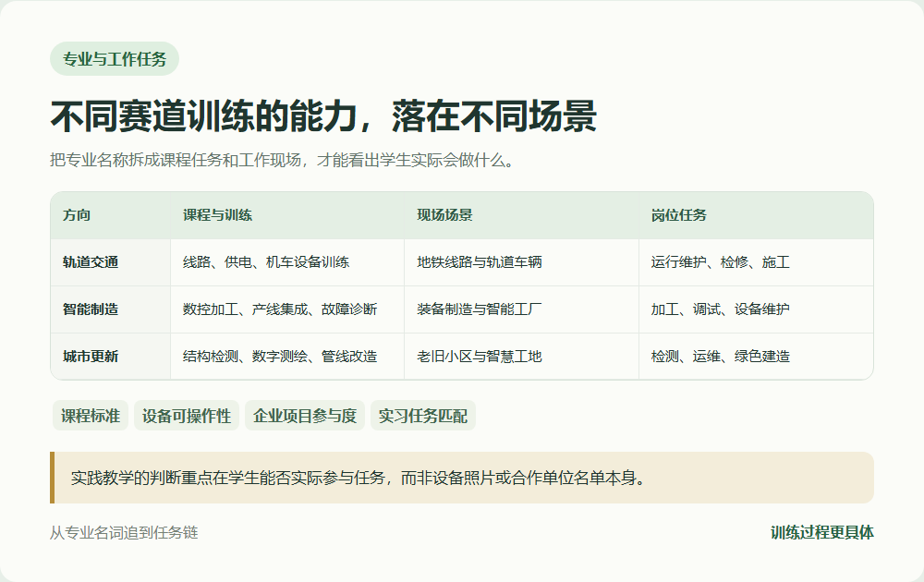Click cell 地铁线路与轨道车辆
924x582 pixels.
(x=521, y=262)
